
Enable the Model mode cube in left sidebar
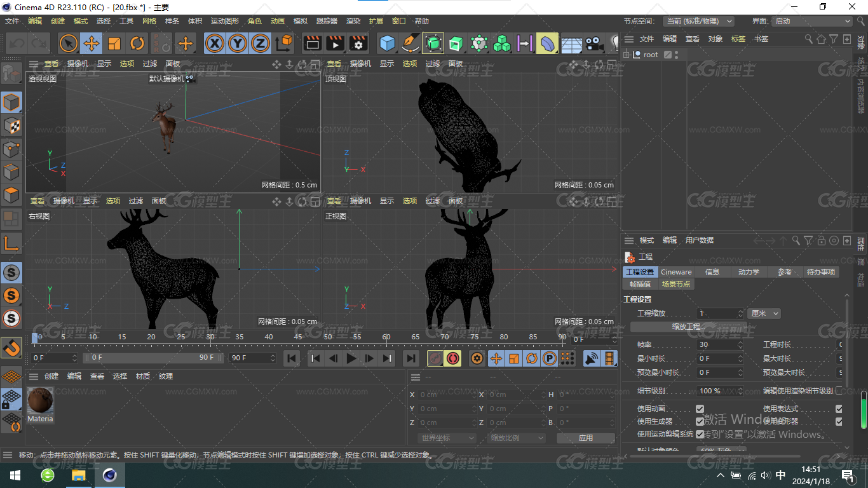[11, 102]
